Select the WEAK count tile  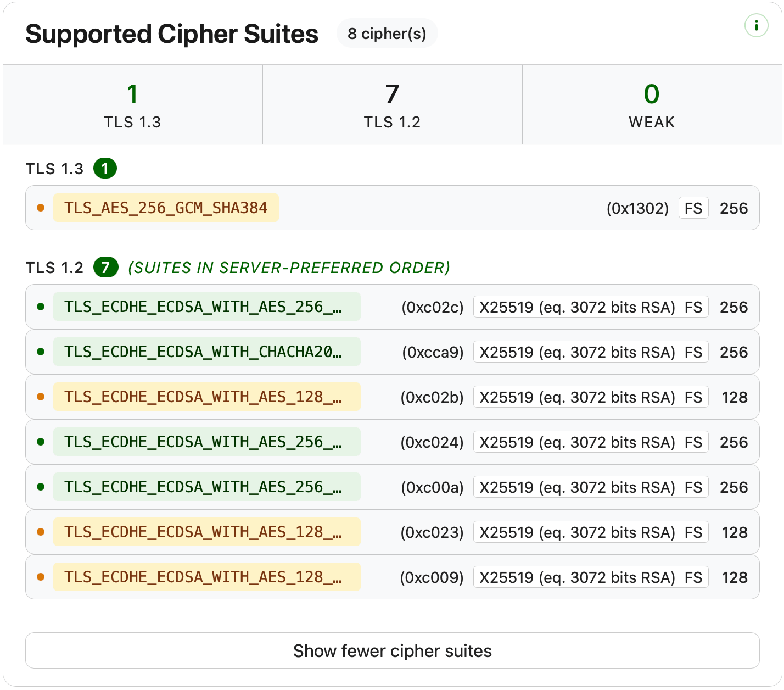tap(652, 104)
